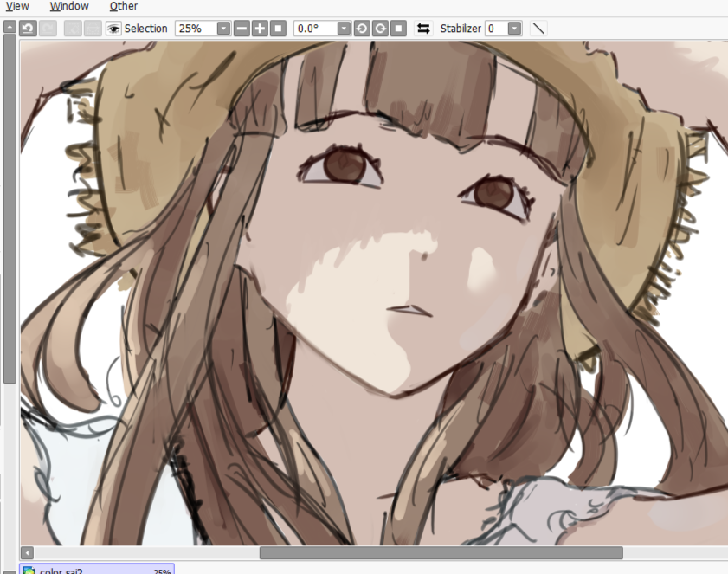This screenshot has width=728, height=574.
Task: Click the left panel scroll-up arrow
Action: tap(10, 27)
